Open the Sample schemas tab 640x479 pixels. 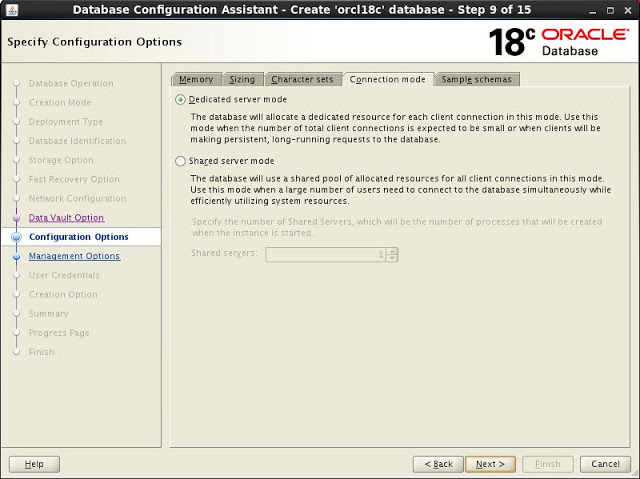coord(477,79)
